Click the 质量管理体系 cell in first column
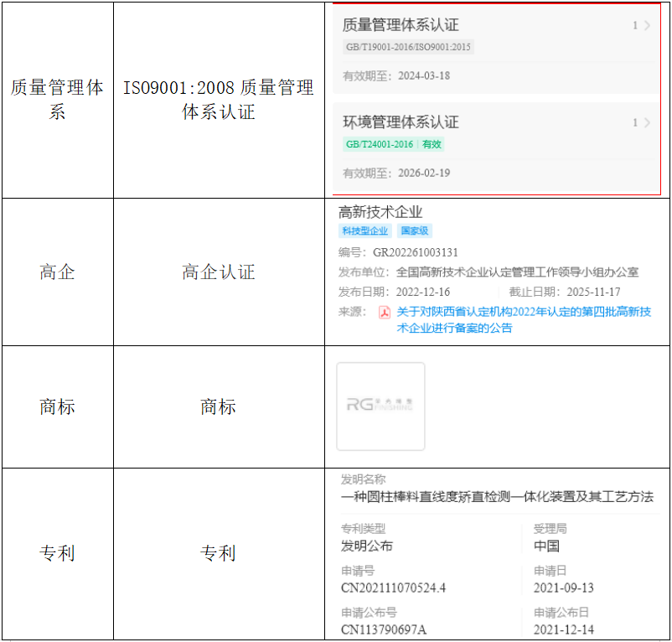This screenshot has height=642, width=672. pyautogui.click(x=57, y=100)
